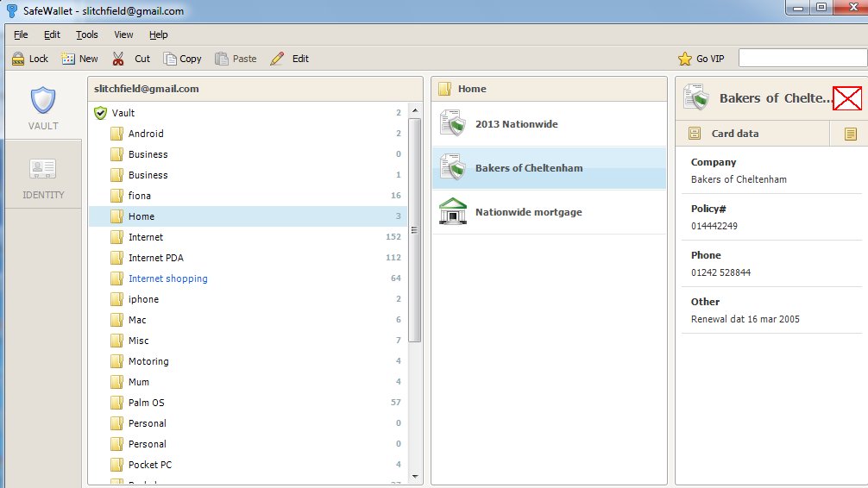
Task: Click the Copy icon in toolbar
Action: point(170,59)
